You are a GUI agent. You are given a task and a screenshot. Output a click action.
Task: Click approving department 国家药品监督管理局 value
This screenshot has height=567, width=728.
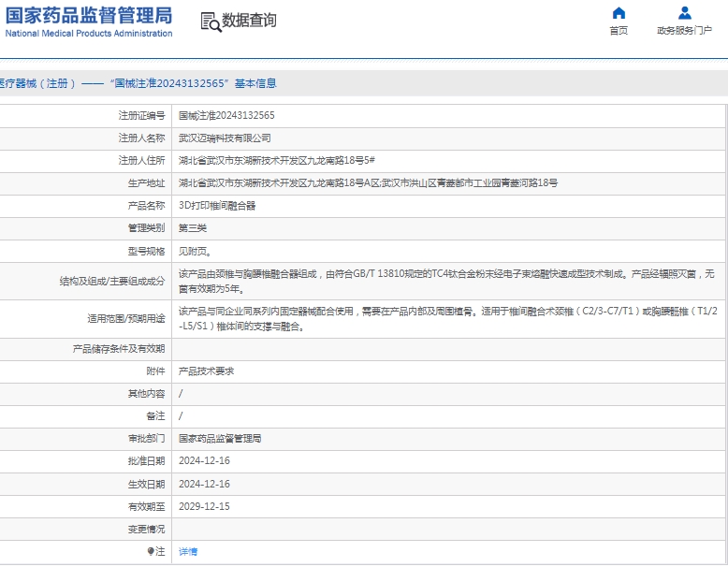point(220,439)
